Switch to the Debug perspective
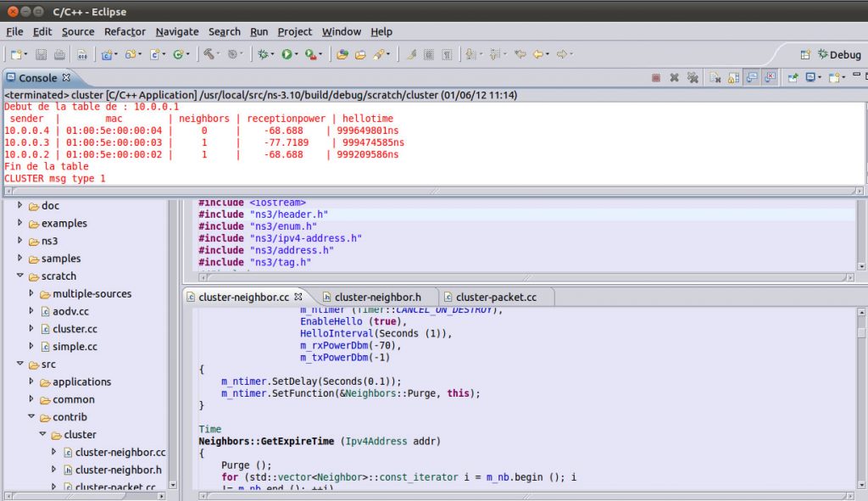Viewport: 868px width, 501px height. pyautogui.click(x=839, y=54)
